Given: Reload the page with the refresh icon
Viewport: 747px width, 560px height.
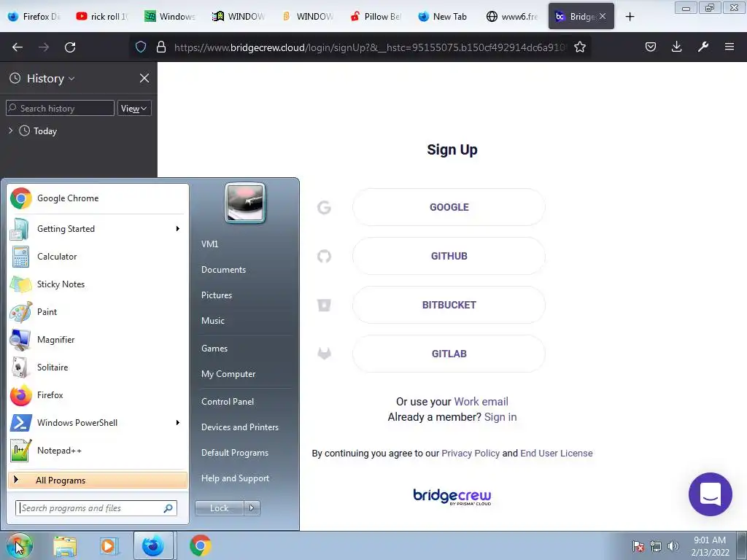Looking at the screenshot, I should [x=70, y=47].
